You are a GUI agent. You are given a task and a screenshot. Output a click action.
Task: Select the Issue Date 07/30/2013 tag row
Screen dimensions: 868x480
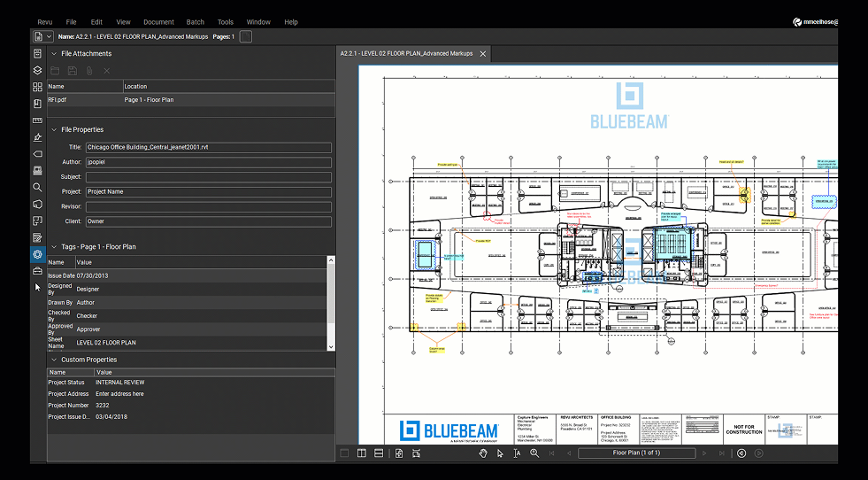(x=187, y=275)
